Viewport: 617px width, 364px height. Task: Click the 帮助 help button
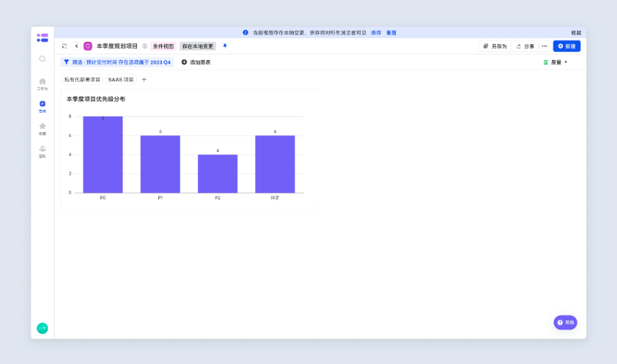click(566, 322)
